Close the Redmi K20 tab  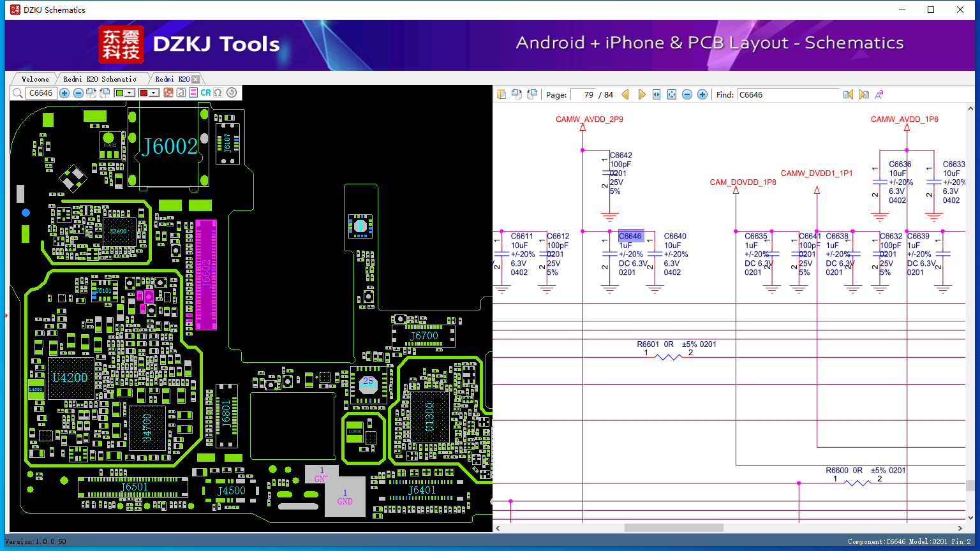(x=196, y=79)
